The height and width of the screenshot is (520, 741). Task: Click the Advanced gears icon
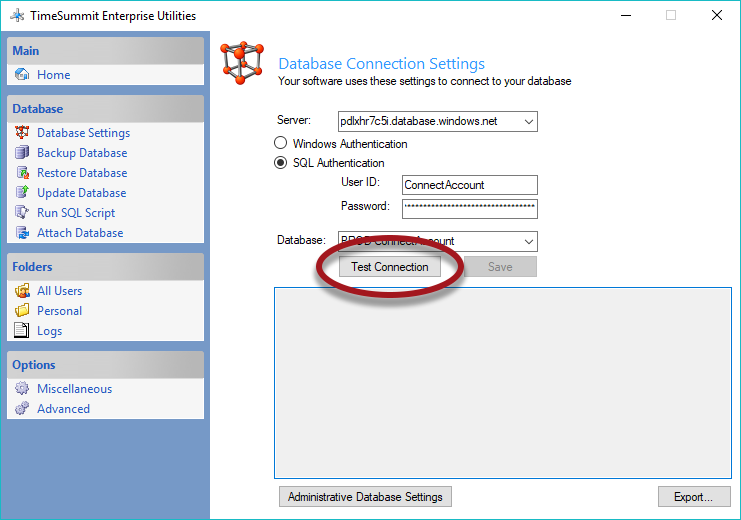(22, 408)
